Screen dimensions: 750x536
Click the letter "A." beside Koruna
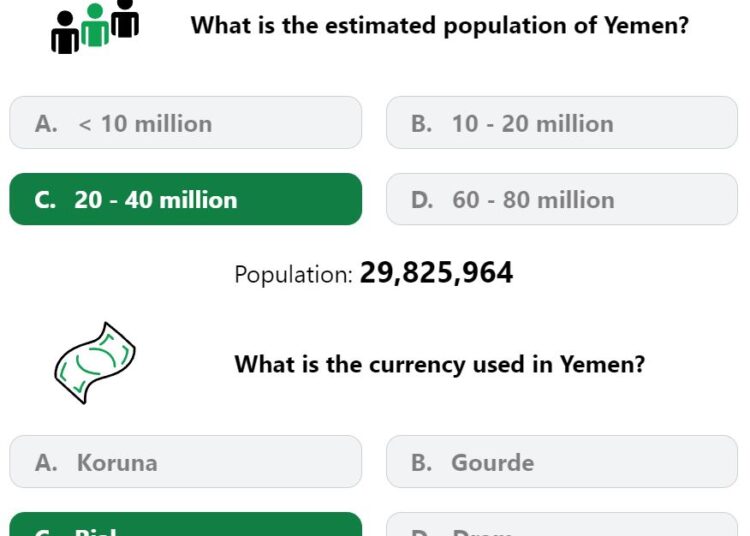click(46, 463)
